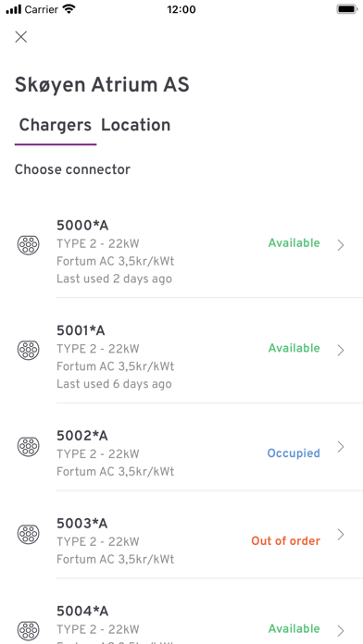Tap Available status of 5000*A
The image size is (363, 644).
(294, 243)
